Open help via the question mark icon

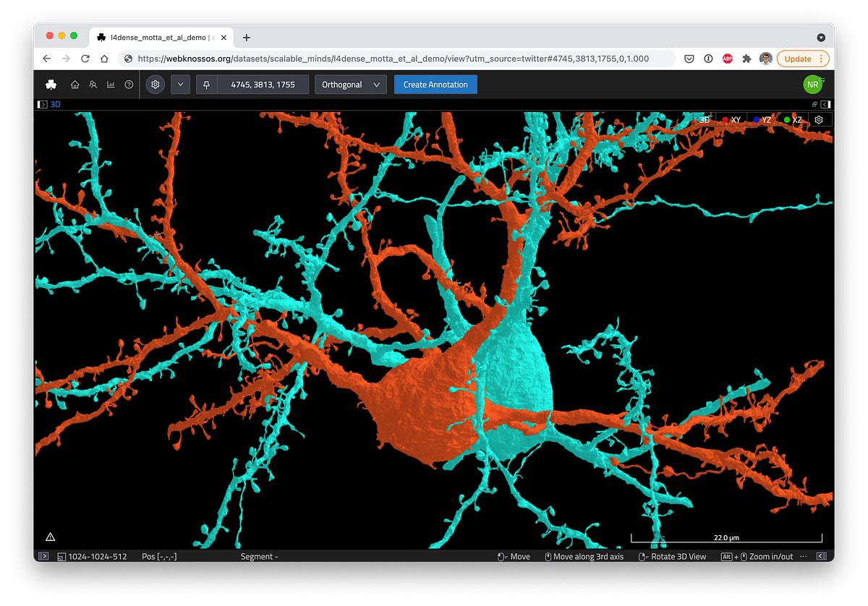(129, 84)
